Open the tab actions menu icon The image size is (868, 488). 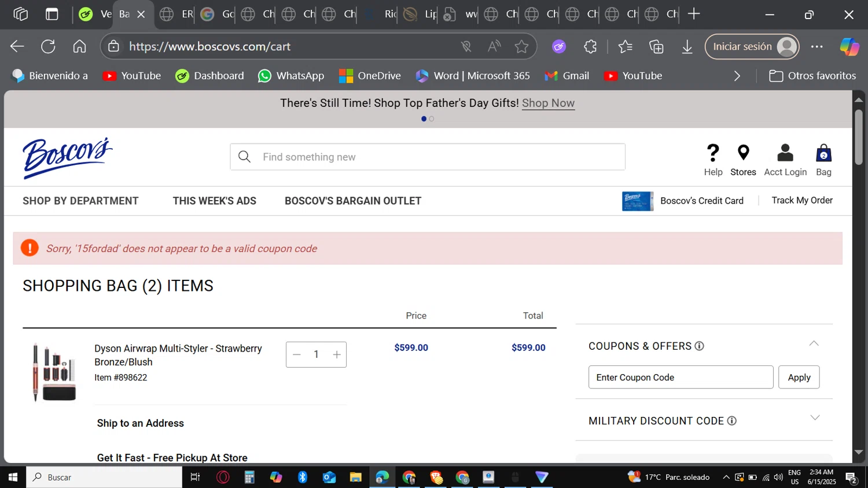pyautogui.click(x=52, y=14)
